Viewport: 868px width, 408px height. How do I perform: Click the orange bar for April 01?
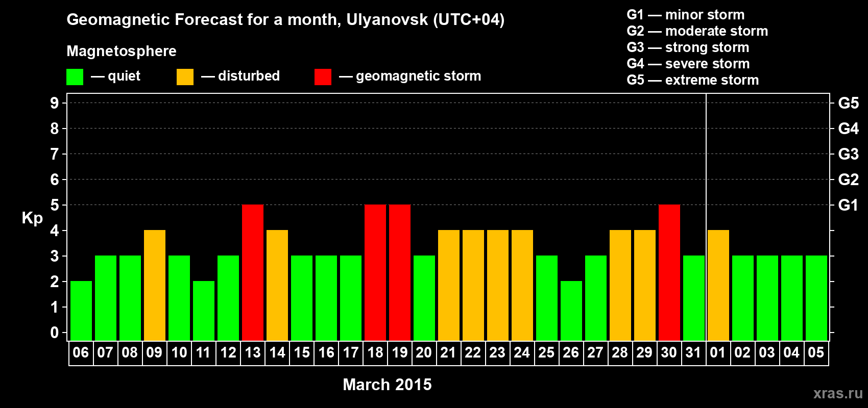pyautogui.click(x=718, y=286)
